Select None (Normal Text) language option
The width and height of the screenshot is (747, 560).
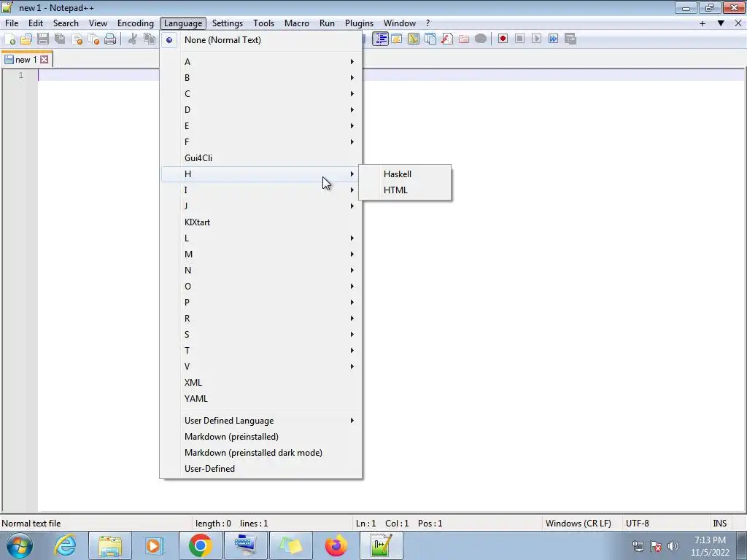pyautogui.click(x=261, y=40)
